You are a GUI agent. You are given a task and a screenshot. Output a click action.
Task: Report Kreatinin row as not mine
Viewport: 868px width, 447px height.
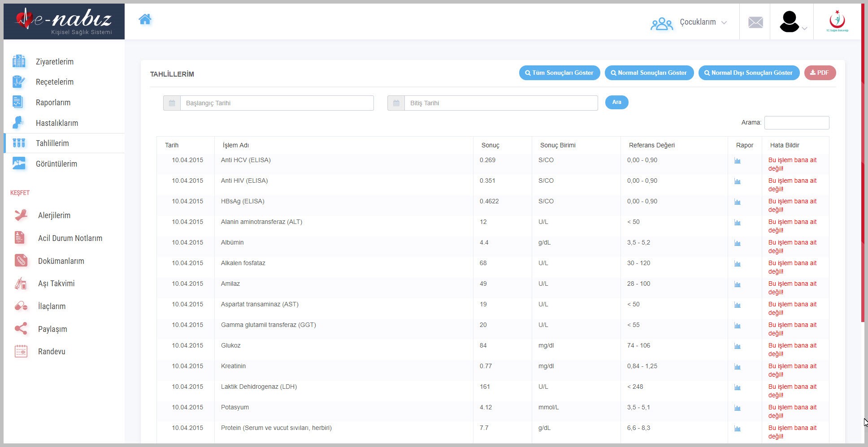792,370
